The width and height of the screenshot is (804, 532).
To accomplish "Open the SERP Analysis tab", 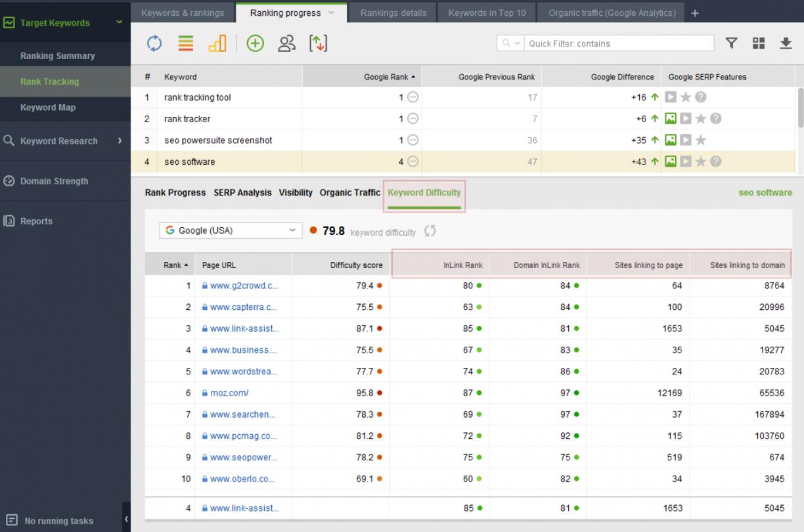I will pyautogui.click(x=242, y=192).
